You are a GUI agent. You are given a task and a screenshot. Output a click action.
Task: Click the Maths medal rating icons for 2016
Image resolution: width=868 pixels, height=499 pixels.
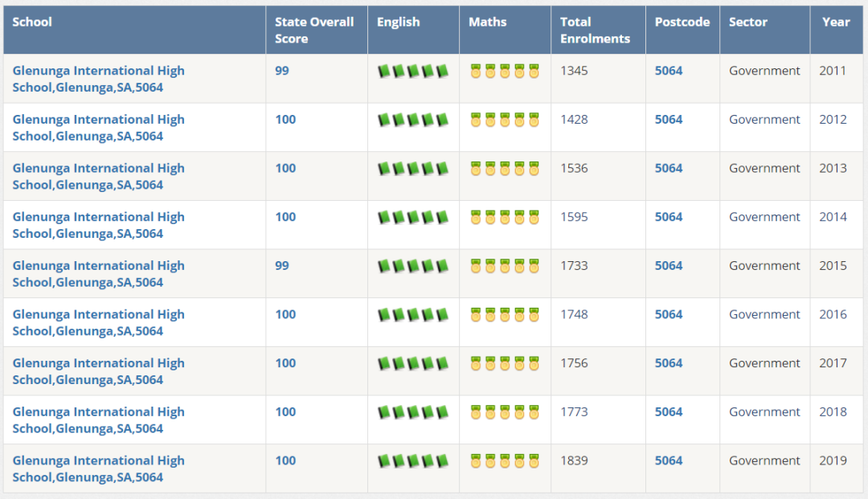tap(505, 315)
